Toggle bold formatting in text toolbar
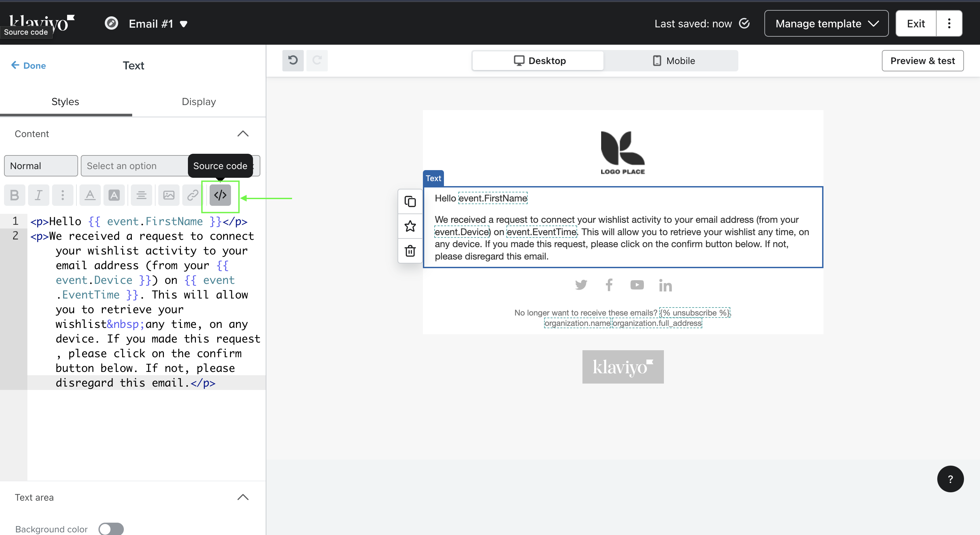 tap(14, 195)
